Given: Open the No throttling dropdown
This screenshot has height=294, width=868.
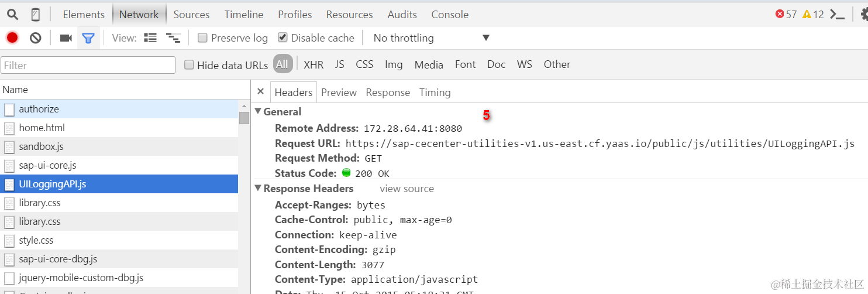Looking at the screenshot, I should pos(432,38).
